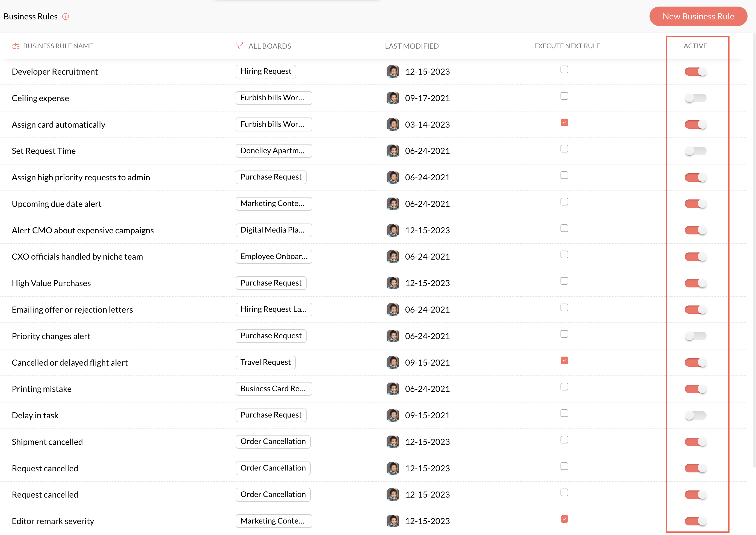The image size is (756, 535).
Task: Open Order Cancellation tag in Shipment cancelled row
Action: 273,442
